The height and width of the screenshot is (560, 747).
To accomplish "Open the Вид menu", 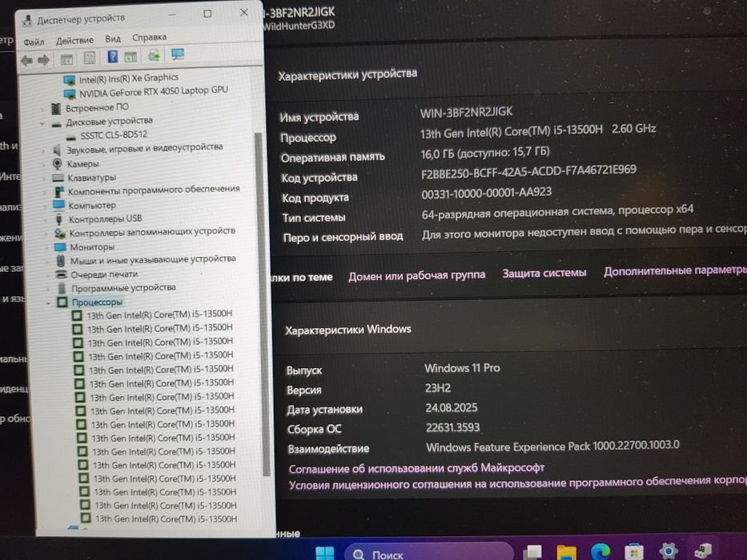I will pyautogui.click(x=113, y=38).
